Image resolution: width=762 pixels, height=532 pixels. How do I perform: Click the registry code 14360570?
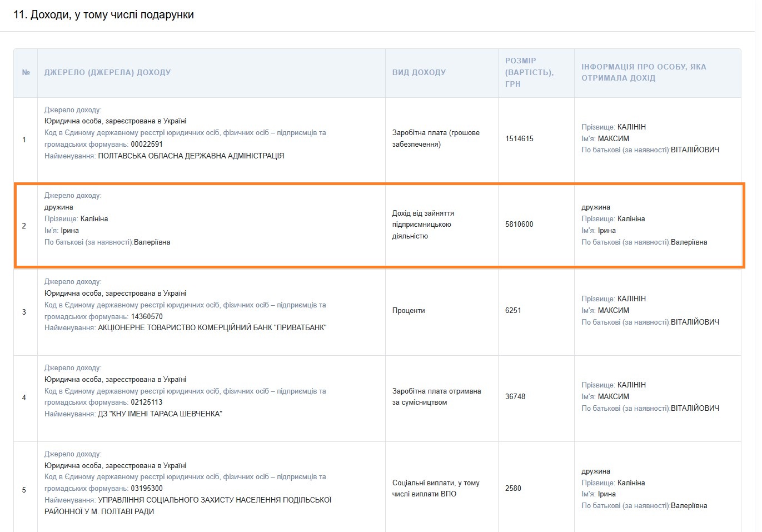coord(147,317)
